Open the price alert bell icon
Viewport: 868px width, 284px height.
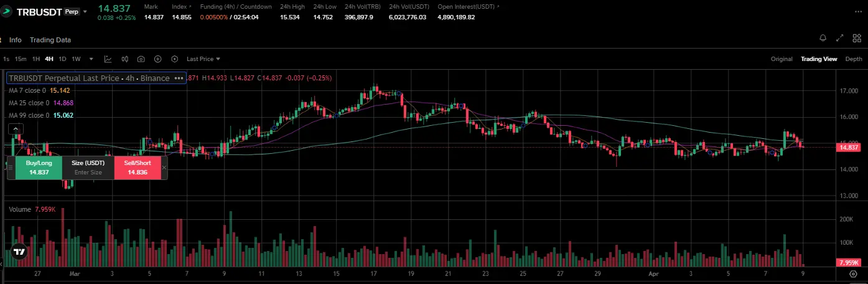click(823, 38)
